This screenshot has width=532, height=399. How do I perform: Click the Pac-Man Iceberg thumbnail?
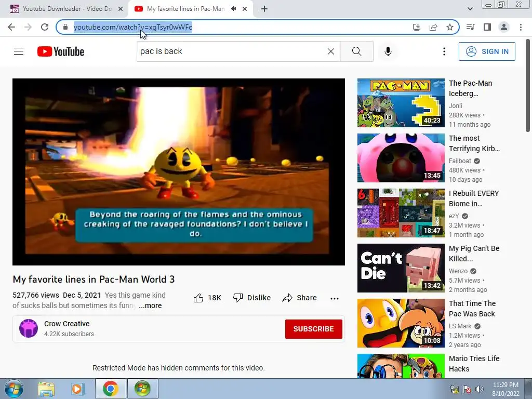401,103
